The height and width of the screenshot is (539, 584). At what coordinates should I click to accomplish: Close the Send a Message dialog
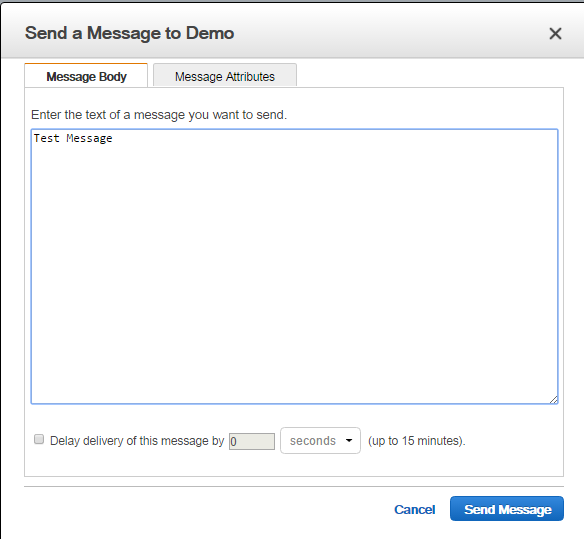click(555, 34)
